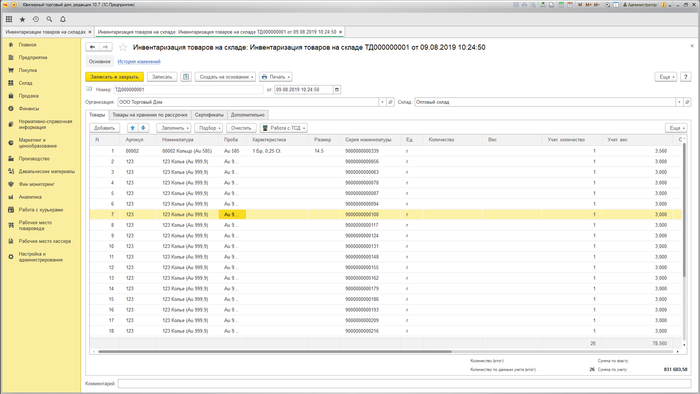Select row with series 900000000216
Viewport: 700px width, 394px height.
tap(386, 331)
